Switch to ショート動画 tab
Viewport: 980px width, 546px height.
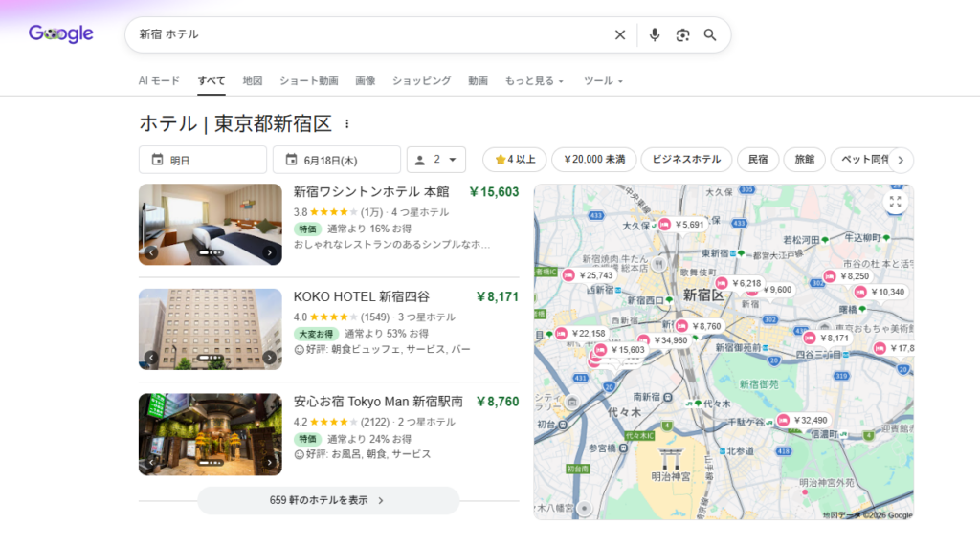click(309, 81)
